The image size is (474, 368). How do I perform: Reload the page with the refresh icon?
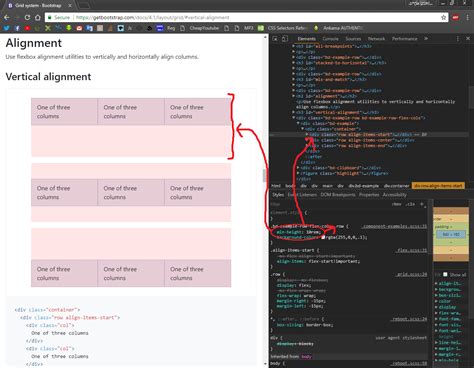[x=27, y=17]
